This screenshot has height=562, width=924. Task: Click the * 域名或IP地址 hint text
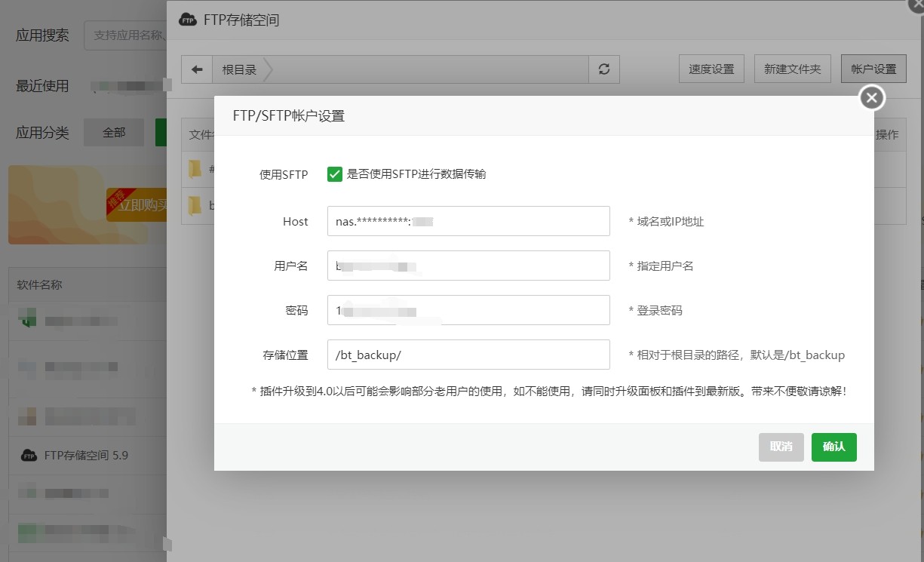click(x=667, y=222)
